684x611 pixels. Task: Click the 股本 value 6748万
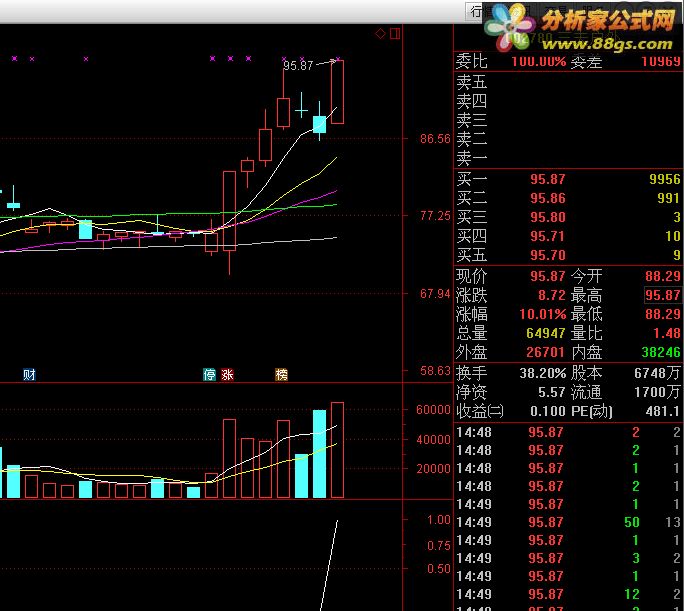tap(657, 373)
